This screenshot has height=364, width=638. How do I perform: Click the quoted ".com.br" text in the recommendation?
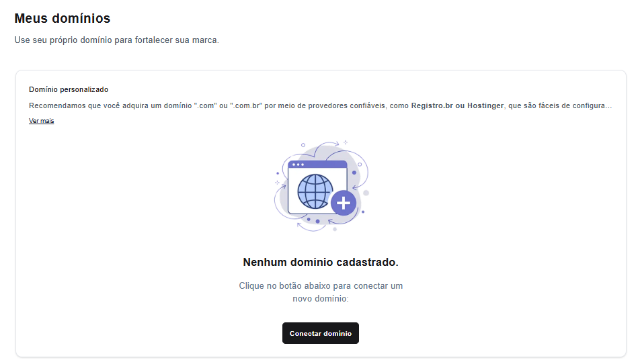click(246, 105)
